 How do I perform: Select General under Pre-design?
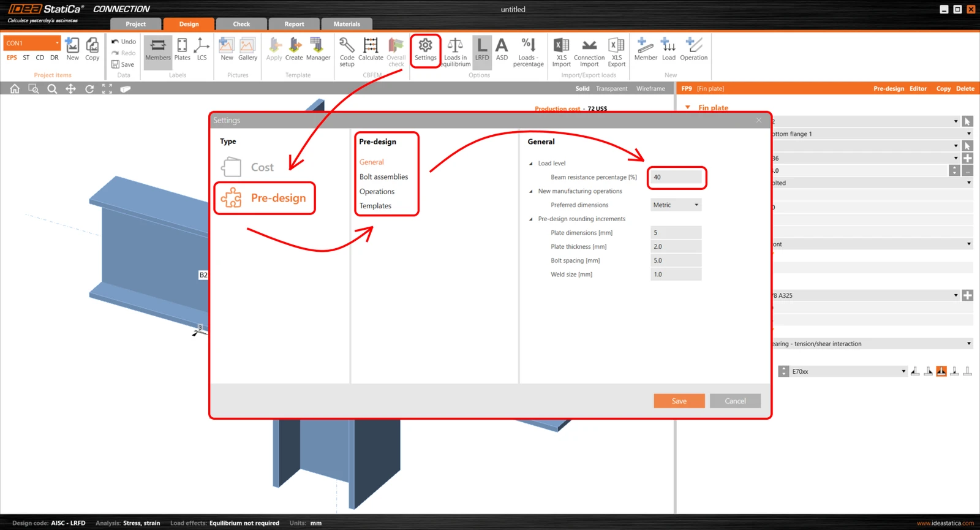click(x=371, y=162)
